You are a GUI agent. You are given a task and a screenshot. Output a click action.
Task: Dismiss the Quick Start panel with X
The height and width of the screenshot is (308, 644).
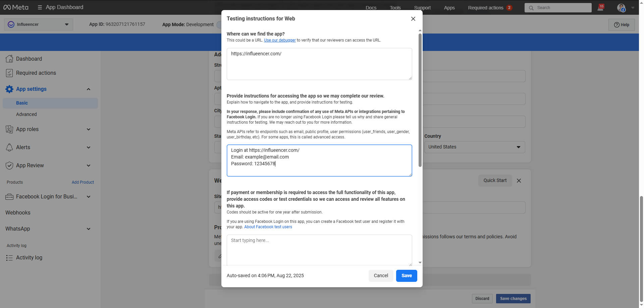tap(519, 181)
